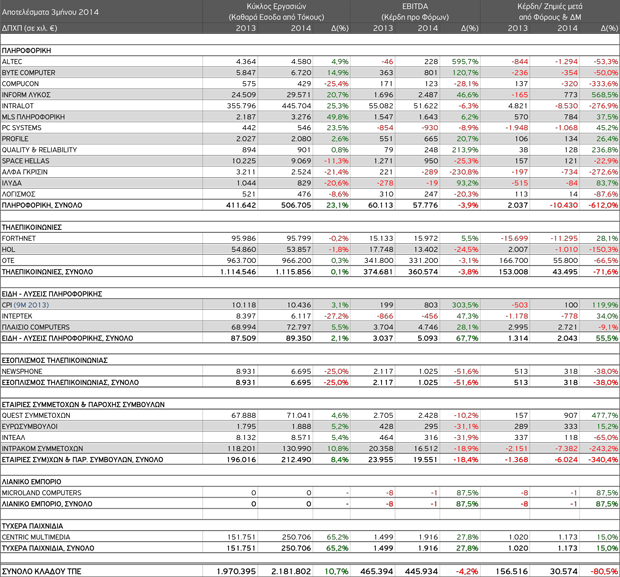Screen dimensions: 620x577
Task: Click the COMPUCON row label
Action: (20, 84)
